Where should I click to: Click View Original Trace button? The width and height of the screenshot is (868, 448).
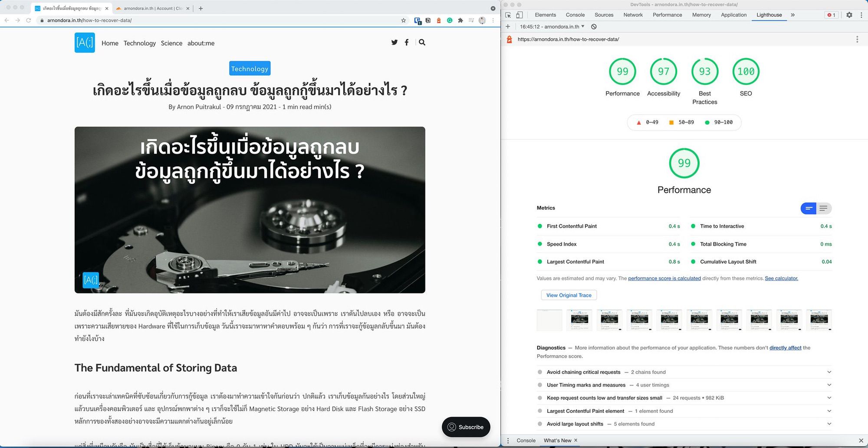click(x=569, y=295)
